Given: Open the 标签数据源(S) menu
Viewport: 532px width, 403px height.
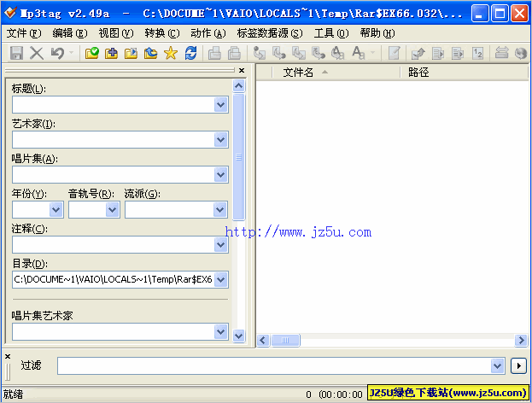Looking at the screenshot, I should tap(270, 33).
